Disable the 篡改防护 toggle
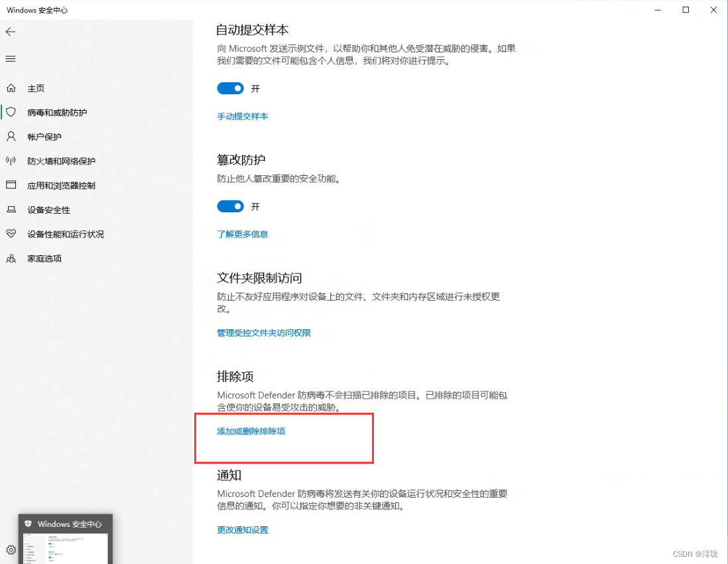 tap(230, 206)
